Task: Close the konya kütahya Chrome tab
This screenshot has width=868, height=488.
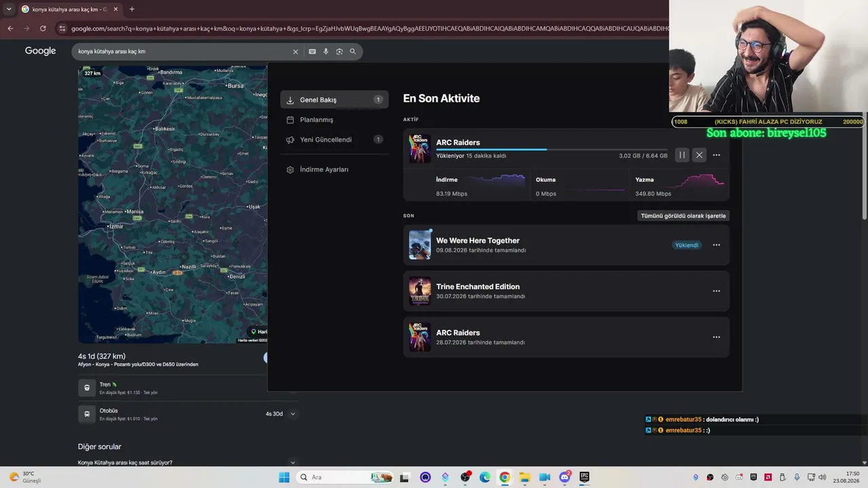Action: (x=116, y=9)
